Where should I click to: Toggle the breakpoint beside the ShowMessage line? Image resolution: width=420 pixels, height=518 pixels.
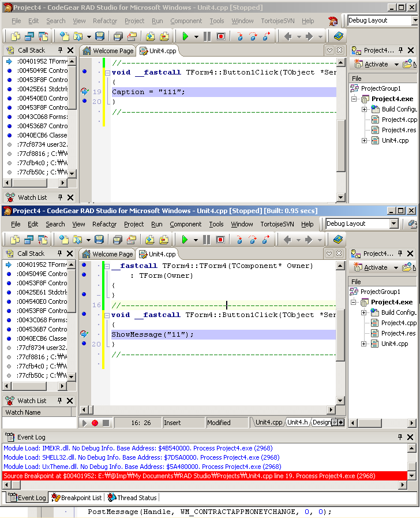[x=84, y=334]
